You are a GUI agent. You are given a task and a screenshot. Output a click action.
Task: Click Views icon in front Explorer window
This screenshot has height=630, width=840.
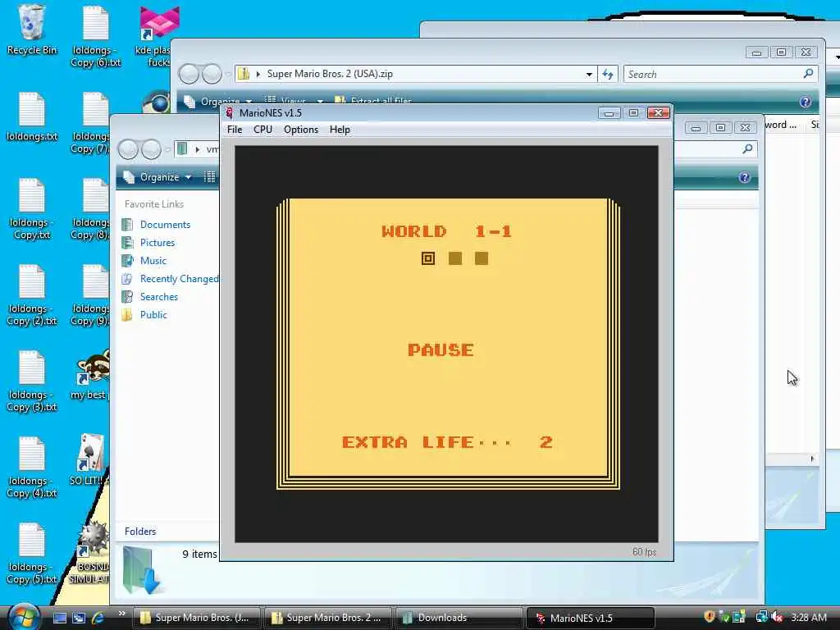click(x=209, y=177)
